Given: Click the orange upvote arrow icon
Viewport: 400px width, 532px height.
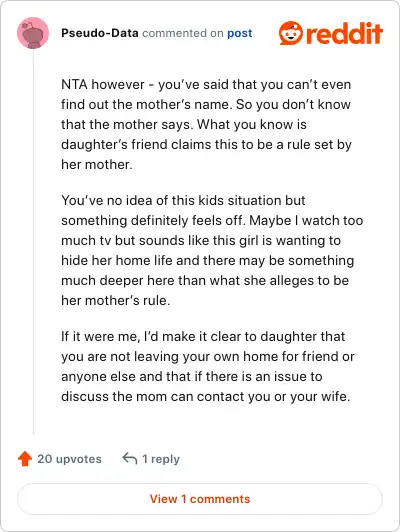Looking at the screenshot, I should [25, 459].
